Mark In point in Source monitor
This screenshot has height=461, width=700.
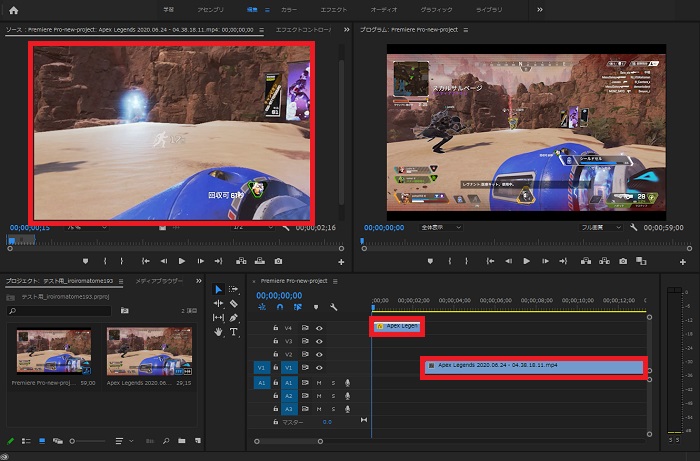tap(105, 261)
